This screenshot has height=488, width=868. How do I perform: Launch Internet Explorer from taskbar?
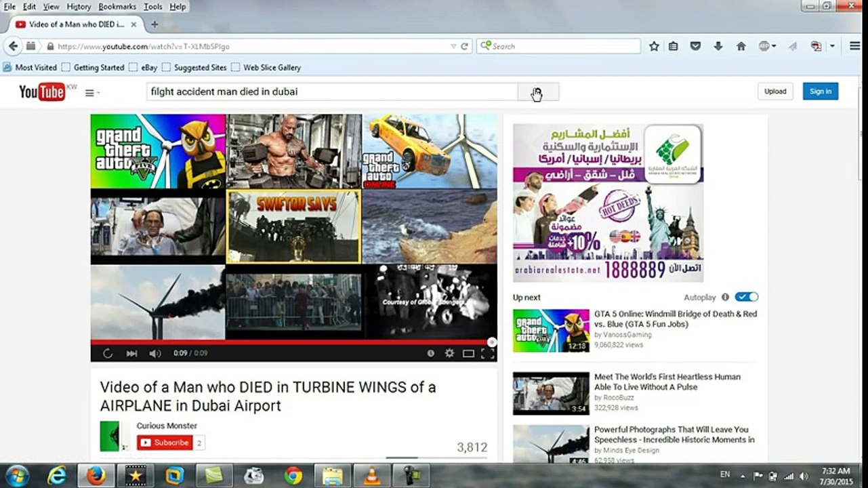tap(57, 476)
